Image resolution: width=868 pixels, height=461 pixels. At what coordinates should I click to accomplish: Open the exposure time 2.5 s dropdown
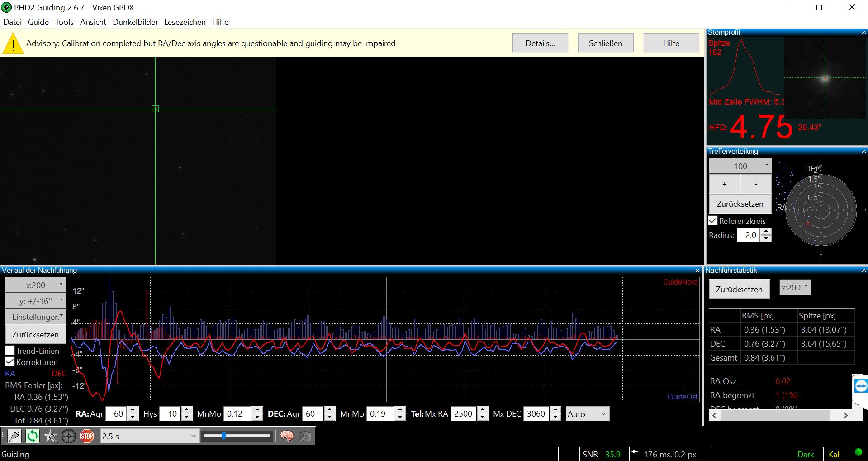149,436
